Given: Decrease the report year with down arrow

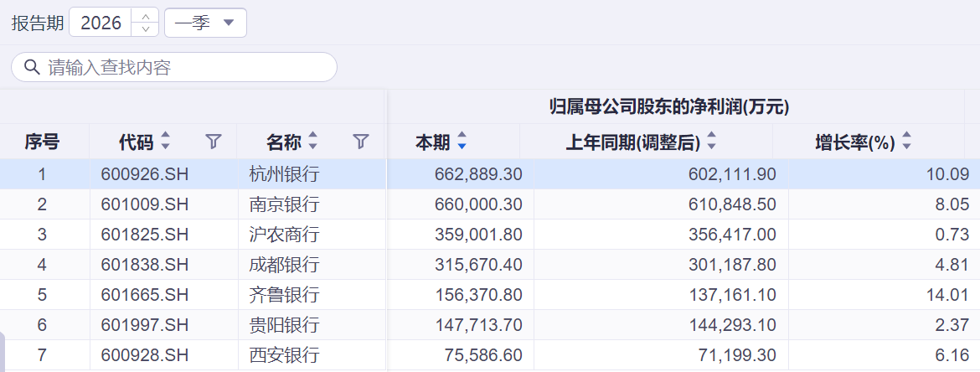Looking at the screenshot, I should 146,29.
